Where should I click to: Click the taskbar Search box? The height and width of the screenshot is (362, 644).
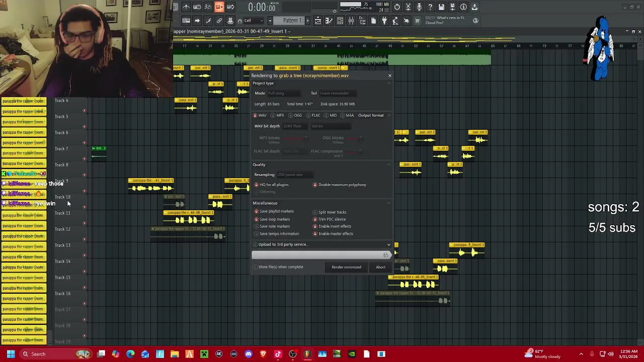tap(55, 354)
